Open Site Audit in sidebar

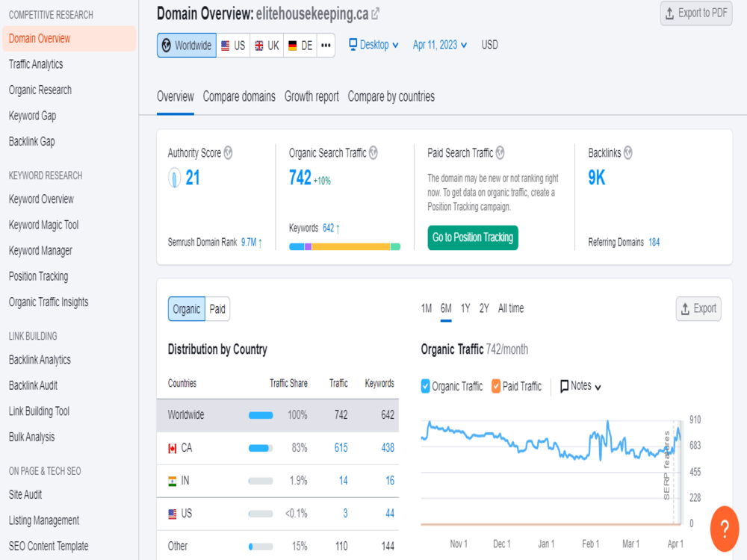(x=25, y=495)
